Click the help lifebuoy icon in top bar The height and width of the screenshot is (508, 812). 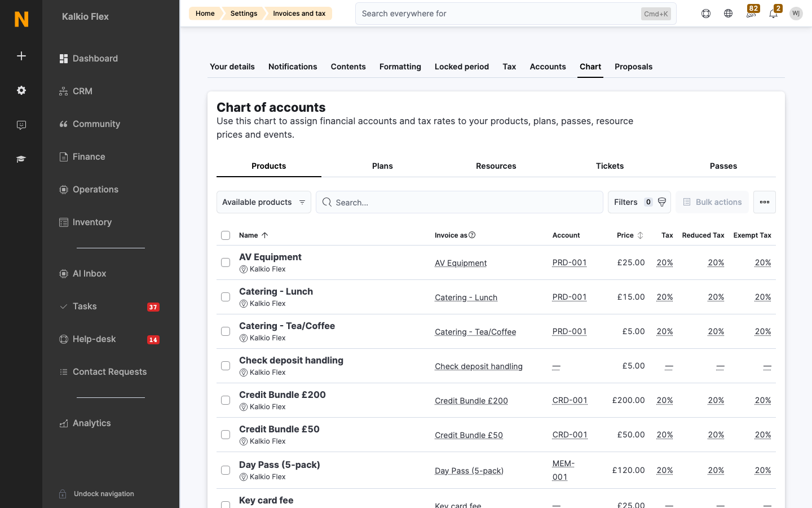(x=706, y=14)
